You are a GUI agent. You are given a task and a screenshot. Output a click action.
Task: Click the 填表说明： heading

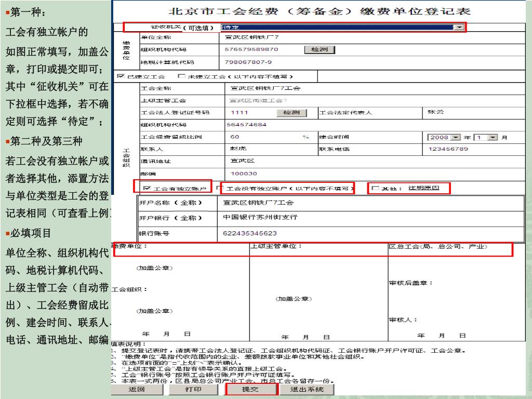(x=128, y=344)
